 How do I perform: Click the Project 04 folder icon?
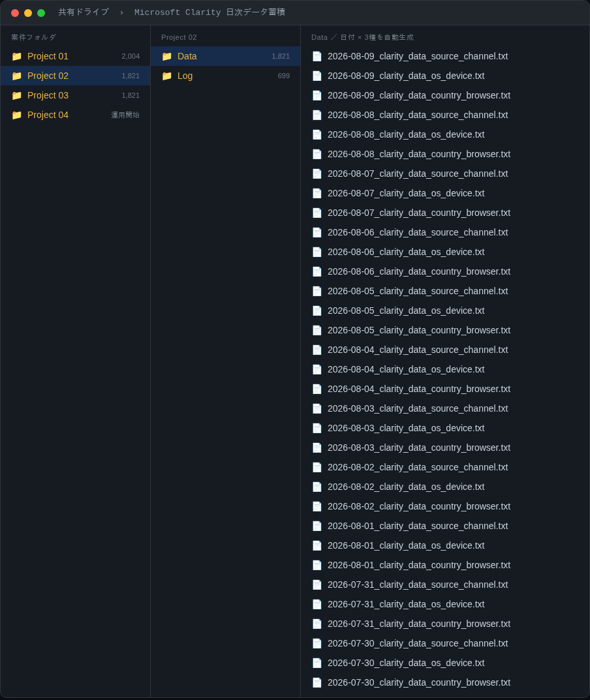point(16,115)
